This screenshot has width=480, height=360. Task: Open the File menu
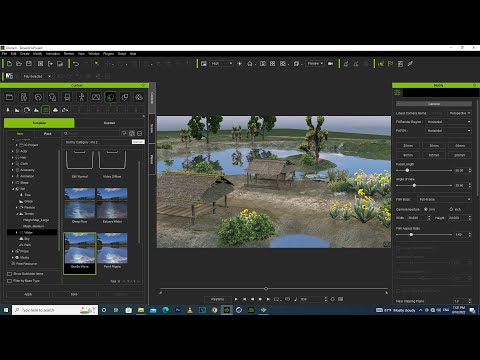click(5, 54)
